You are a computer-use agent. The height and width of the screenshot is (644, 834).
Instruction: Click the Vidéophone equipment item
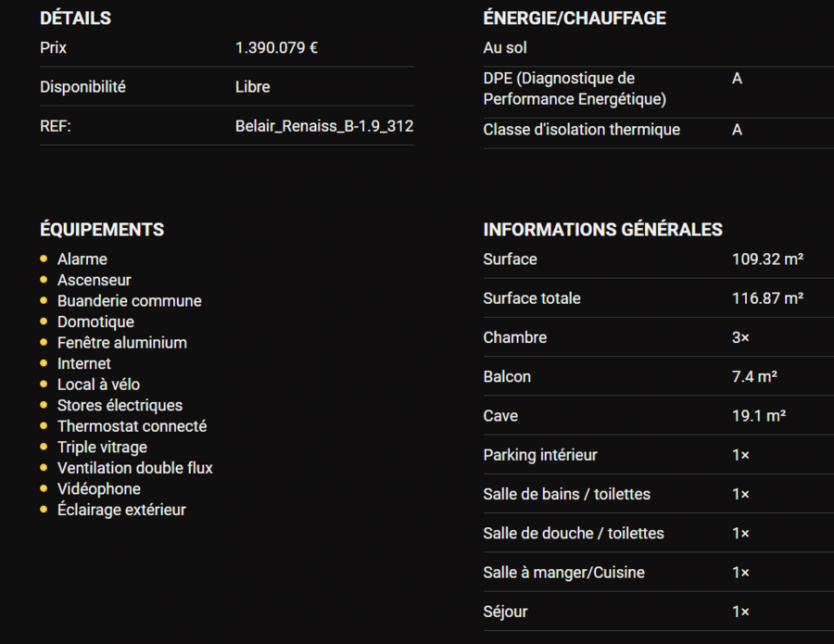[x=99, y=488]
